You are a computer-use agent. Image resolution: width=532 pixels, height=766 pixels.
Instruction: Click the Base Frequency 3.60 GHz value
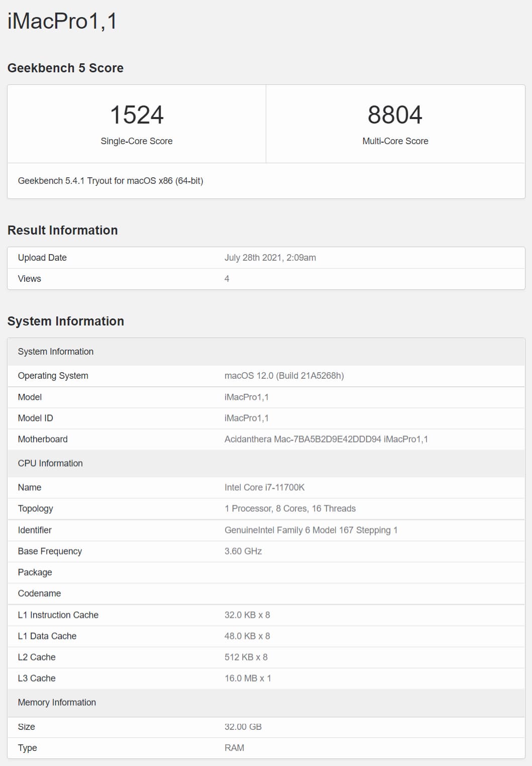point(243,551)
